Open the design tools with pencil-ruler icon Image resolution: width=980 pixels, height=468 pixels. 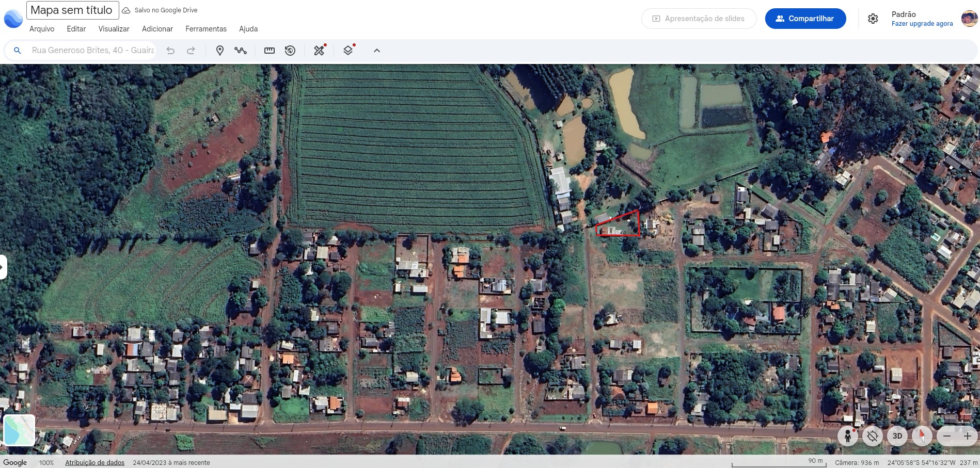319,51
